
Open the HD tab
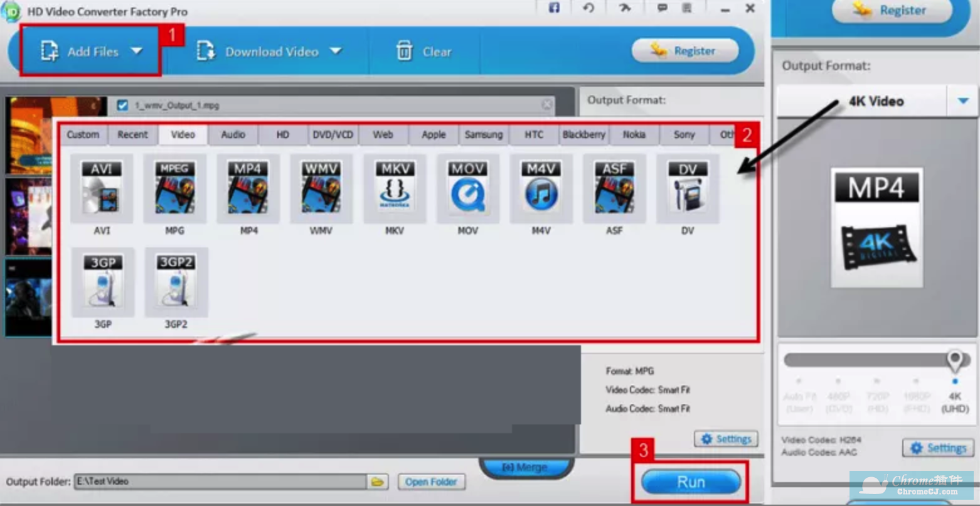[x=283, y=134]
